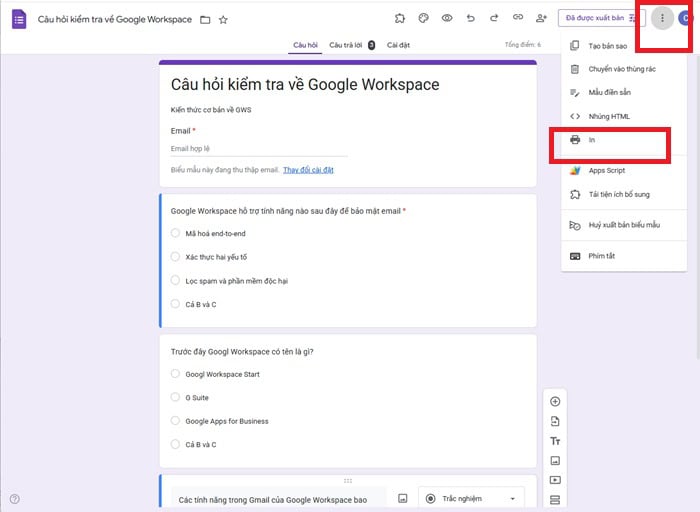Click the redo arrow icon

(494, 18)
